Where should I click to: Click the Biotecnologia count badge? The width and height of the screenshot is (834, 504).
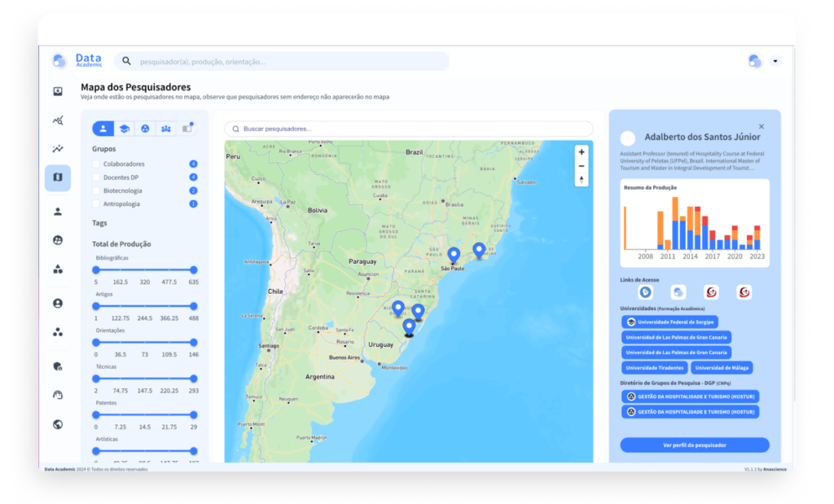coord(193,191)
